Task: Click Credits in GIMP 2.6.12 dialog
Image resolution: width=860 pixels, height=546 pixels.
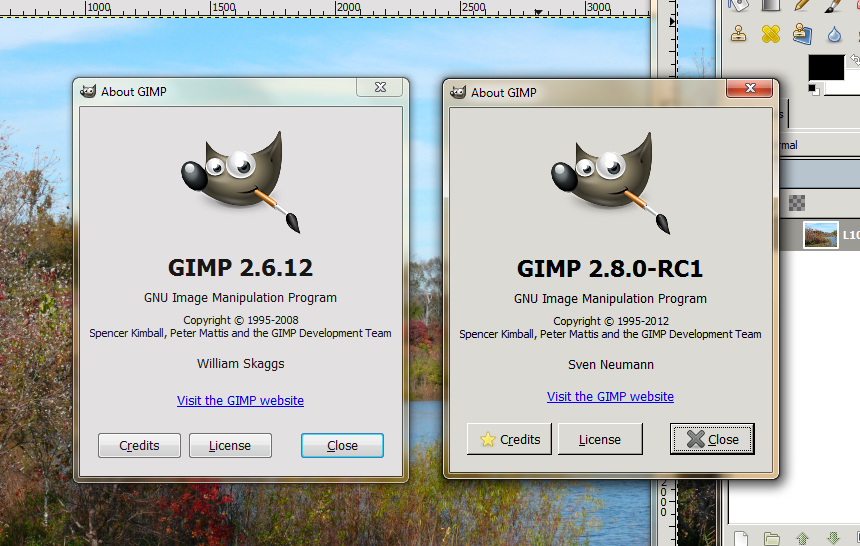Action: pyautogui.click(x=139, y=445)
